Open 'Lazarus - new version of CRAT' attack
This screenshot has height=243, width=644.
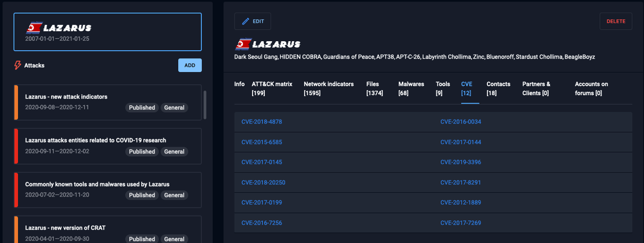click(x=108, y=230)
